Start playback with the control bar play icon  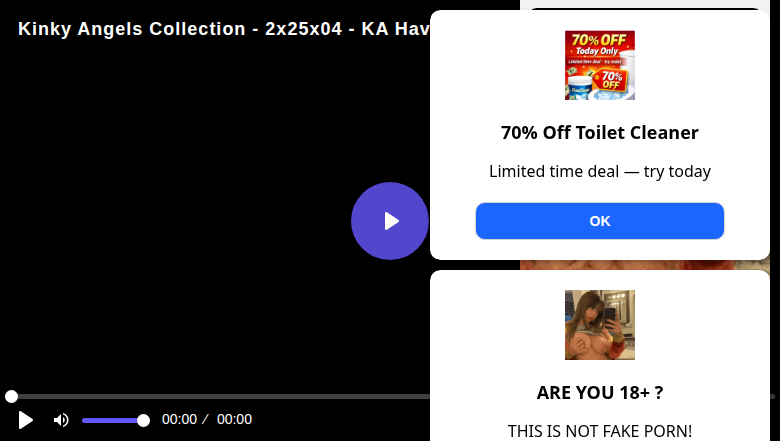click(x=26, y=420)
